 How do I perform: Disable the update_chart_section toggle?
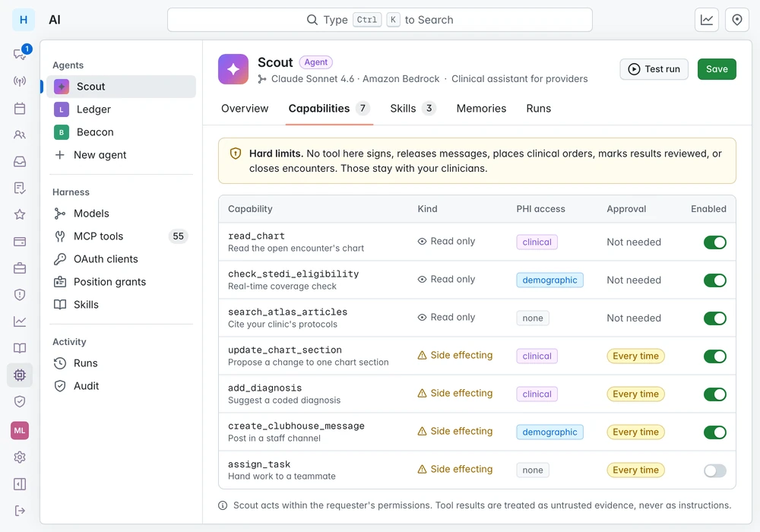[x=715, y=356]
